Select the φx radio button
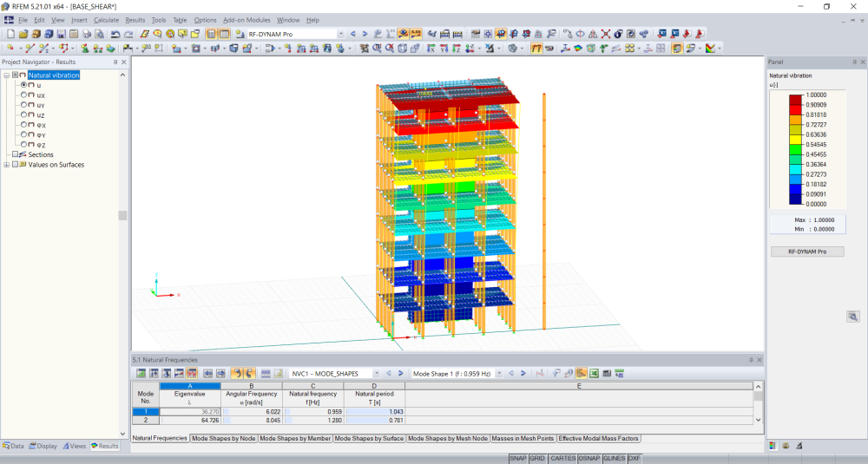868x464 pixels. (x=23, y=125)
